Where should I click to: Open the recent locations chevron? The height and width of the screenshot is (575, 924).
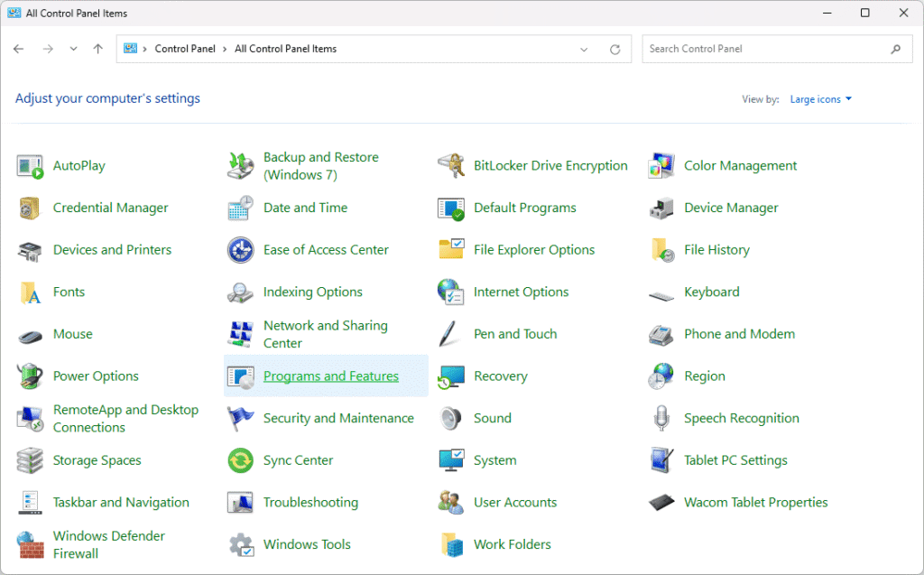click(73, 49)
